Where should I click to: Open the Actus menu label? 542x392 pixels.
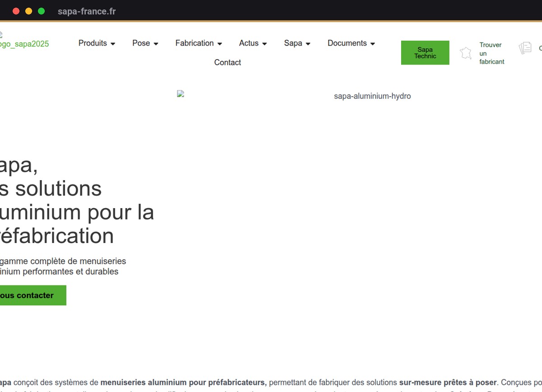[249, 43]
